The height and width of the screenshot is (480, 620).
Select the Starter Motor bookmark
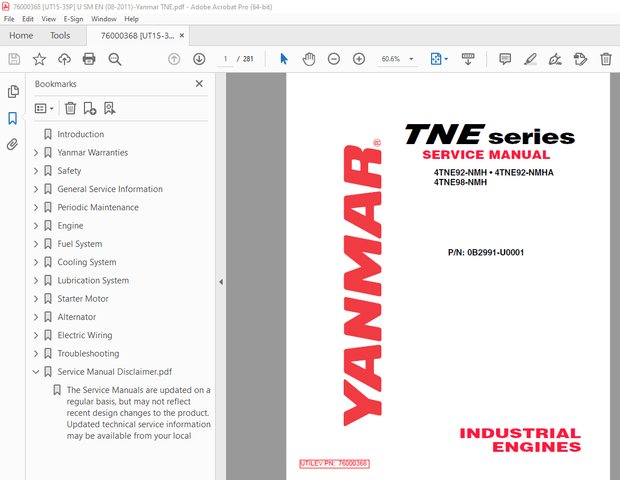click(x=83, y=299)
